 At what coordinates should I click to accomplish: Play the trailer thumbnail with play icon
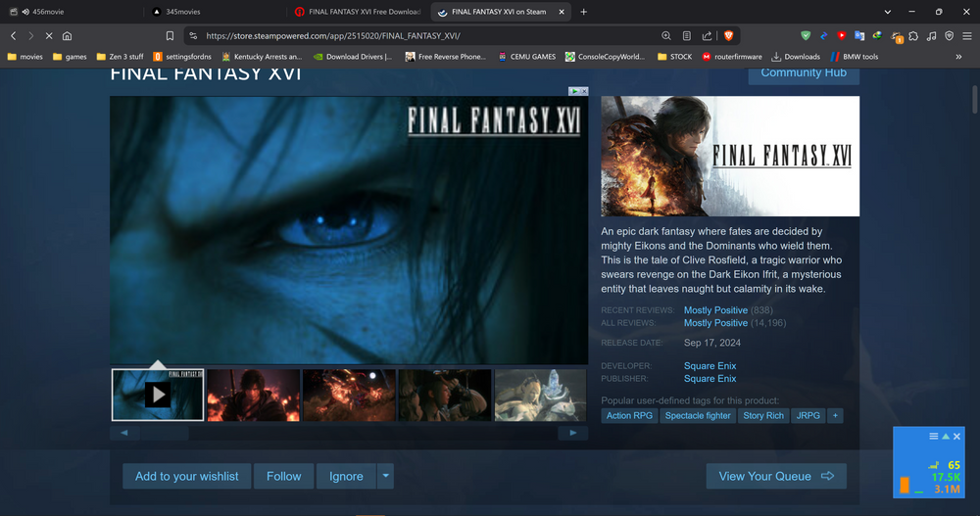coord(158,395)
